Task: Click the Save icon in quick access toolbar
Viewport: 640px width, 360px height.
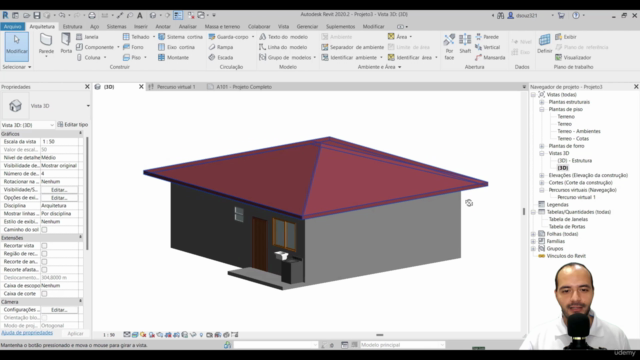Action: pyautogui.click(x=37, y=15)
